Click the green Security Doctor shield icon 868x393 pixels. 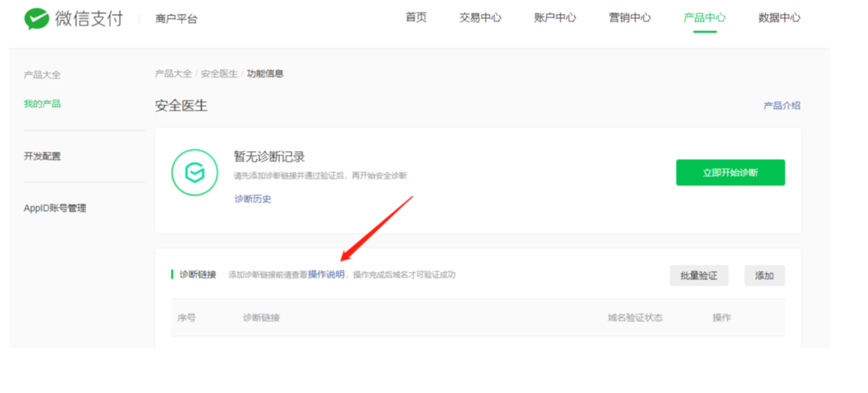click(x=194, y=173)
